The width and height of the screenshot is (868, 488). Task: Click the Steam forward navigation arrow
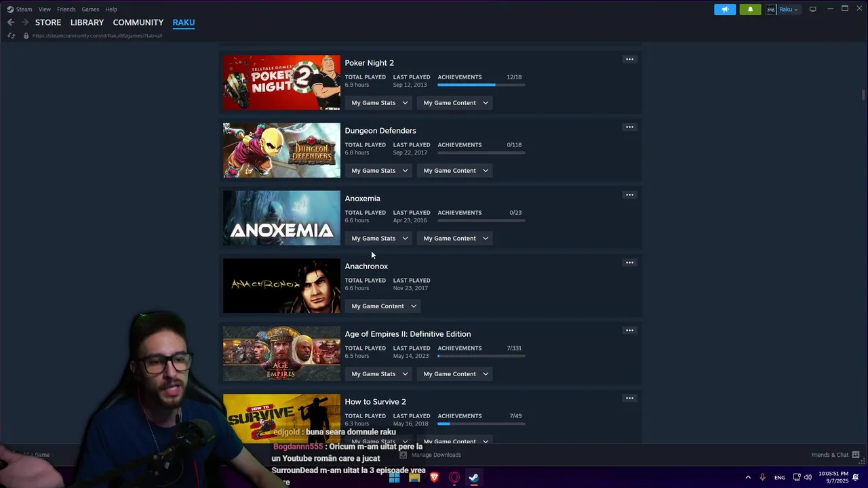(x=26, y=22)
